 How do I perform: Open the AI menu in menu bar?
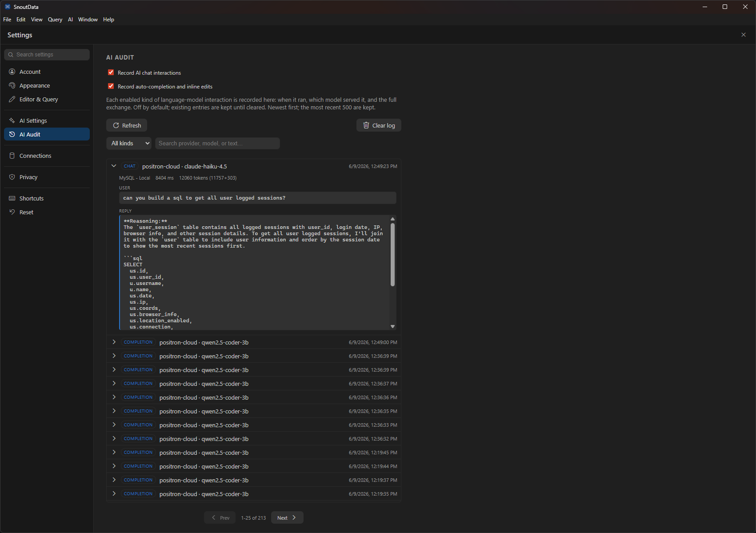70,20
